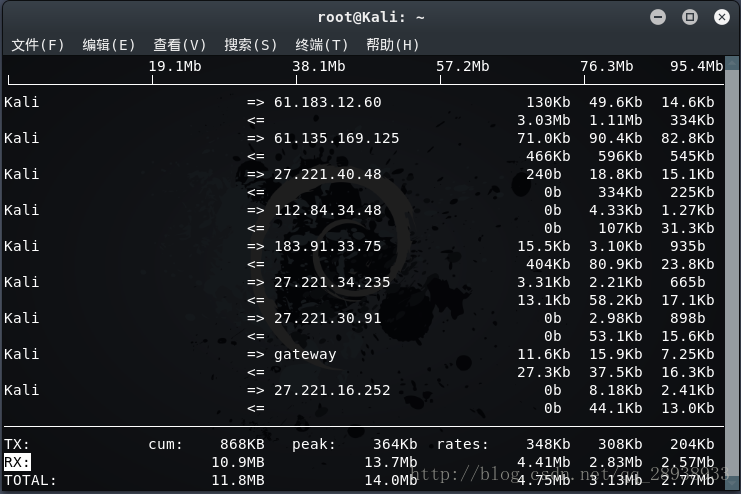Click the 10.9MB cumulative RX value
This screenshot has height=494, width=741.
(x=238, y=462)
